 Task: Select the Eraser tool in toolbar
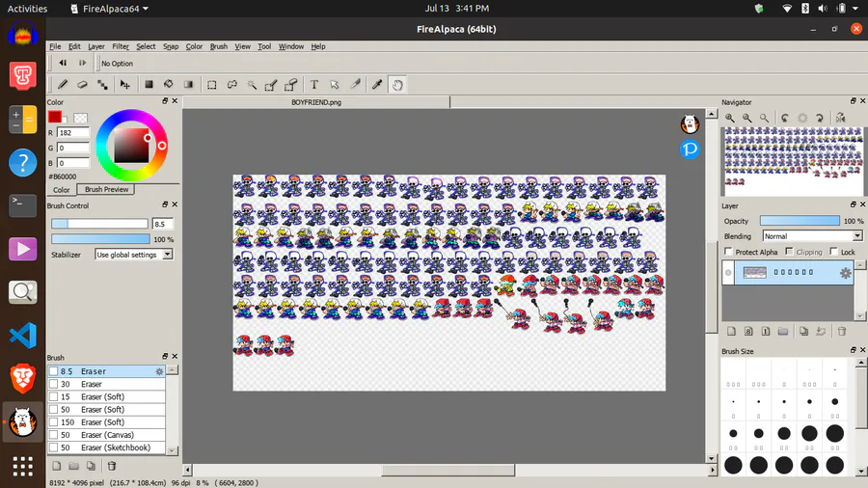pos(83,85)
